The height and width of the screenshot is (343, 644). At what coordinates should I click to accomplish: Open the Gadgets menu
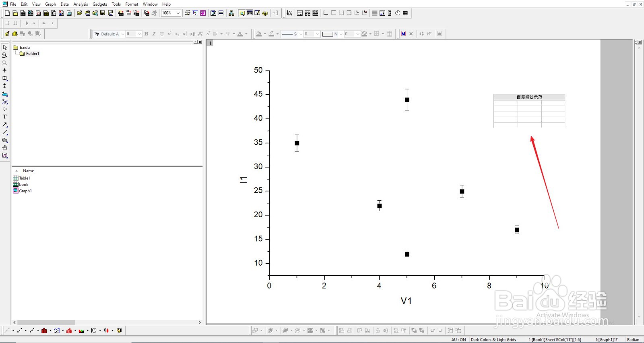pyautogui.click(x=100, y=4)
